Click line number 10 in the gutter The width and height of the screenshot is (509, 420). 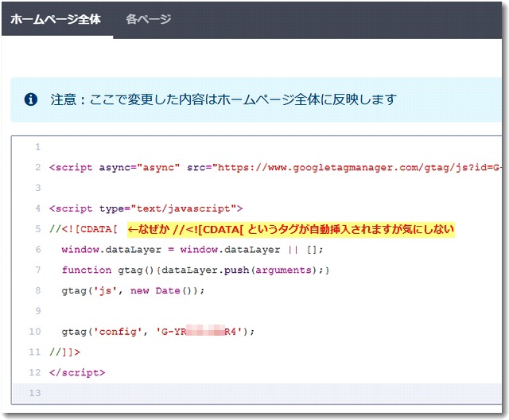tap(35, 332)
